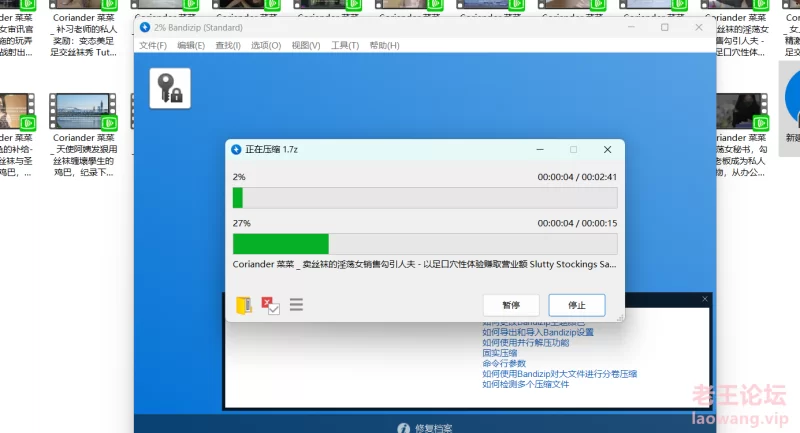Click the 00:00:04 / 00:00:15 time readout

pyautogui.click(x=577, y=223)
